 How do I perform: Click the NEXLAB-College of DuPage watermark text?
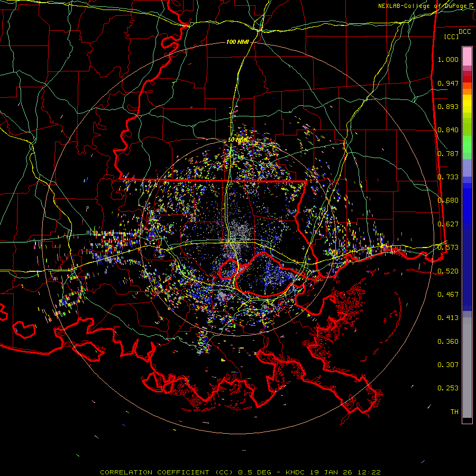(x=426, y=6)
